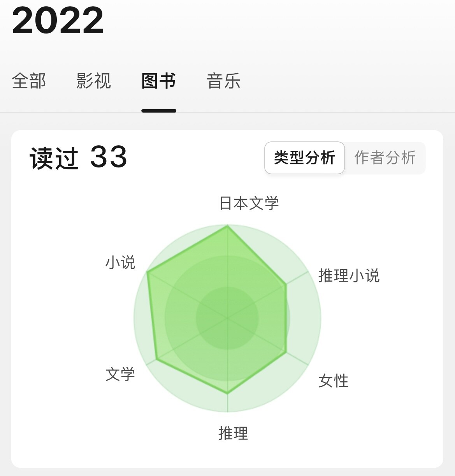Click the 推理小说 radar axis label
Image resolution: width=455 pixels, height=476 pixels.
349,275
